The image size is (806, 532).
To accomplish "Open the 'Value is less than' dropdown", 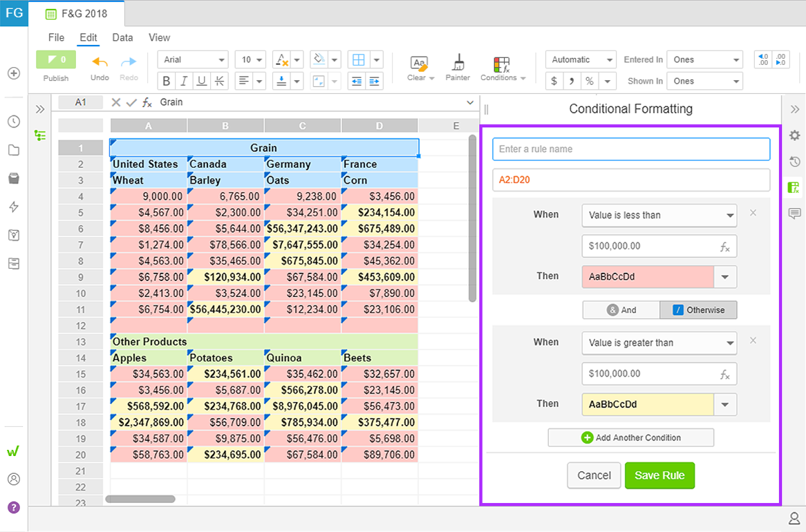I will click(x=659, y=216).
